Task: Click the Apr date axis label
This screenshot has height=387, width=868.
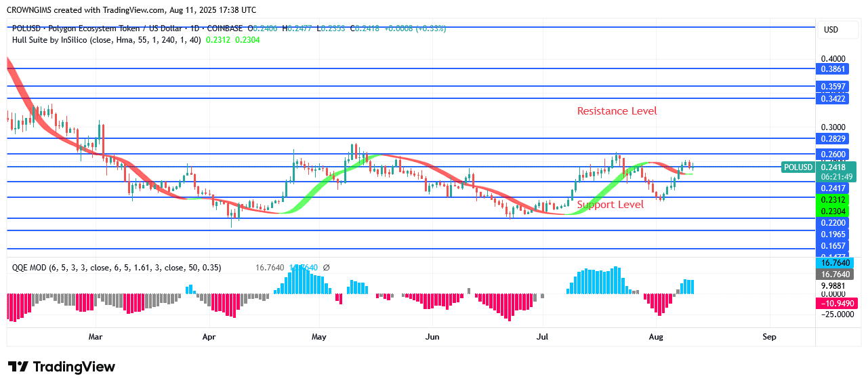Action: [x=209, y=336]
